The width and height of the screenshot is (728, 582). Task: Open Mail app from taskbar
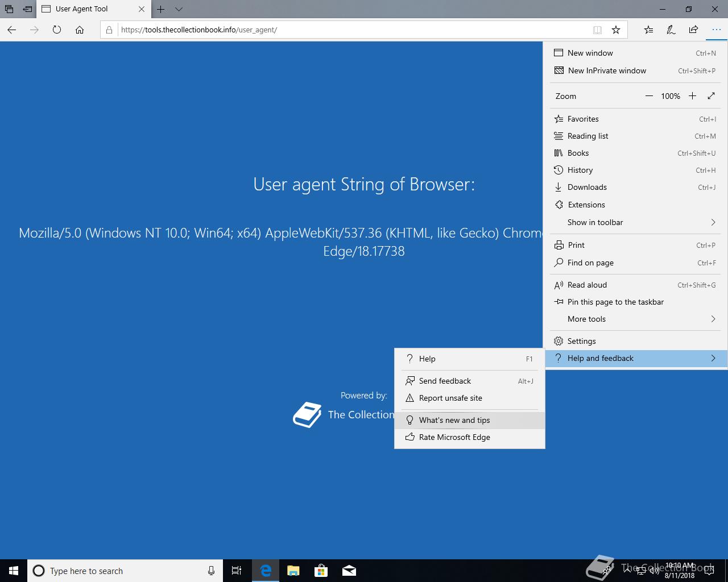tap(349, 571)
